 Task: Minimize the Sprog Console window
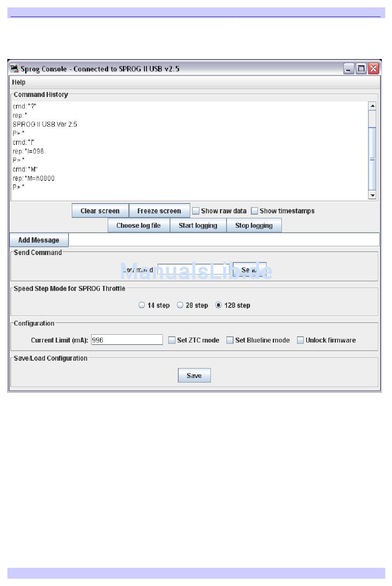(x=349, y=69)
